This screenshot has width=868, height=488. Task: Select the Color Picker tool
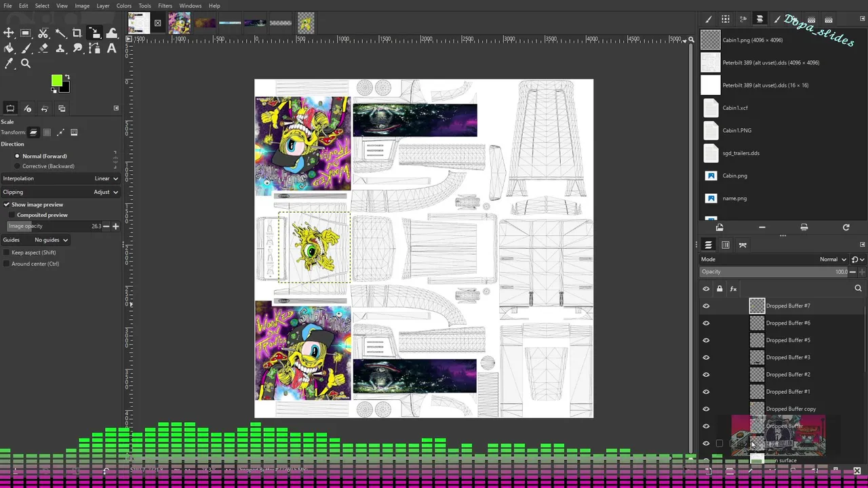(9, 64)
